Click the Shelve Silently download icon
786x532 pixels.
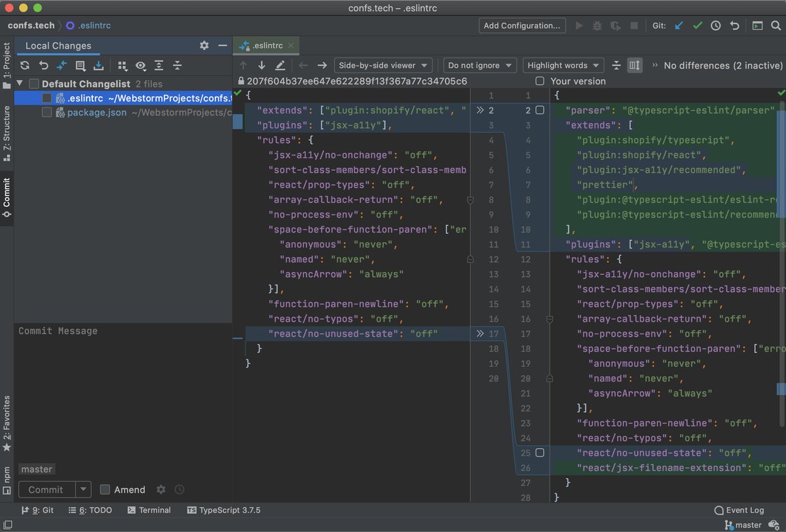tap(98, 66)
